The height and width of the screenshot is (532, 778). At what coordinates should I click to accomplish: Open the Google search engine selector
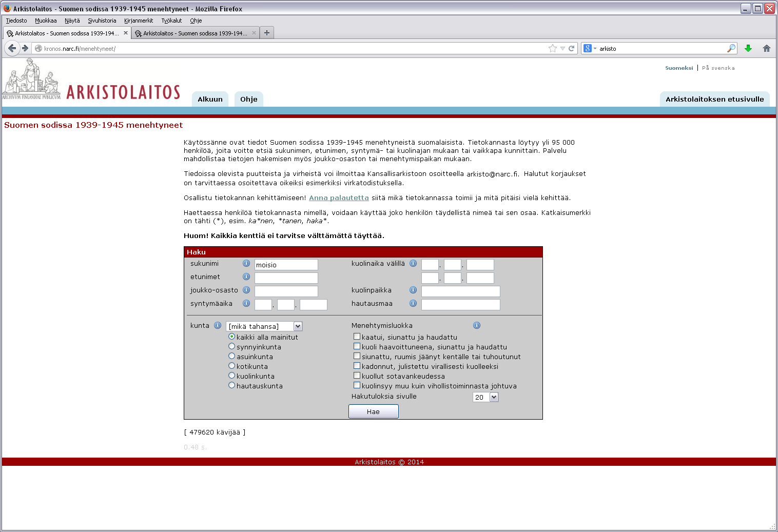pyautogui.click(x=590, y=48)
